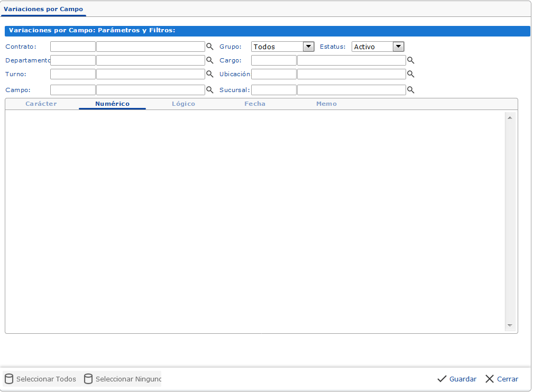Save changes with the Guardar button

point(457,379)
